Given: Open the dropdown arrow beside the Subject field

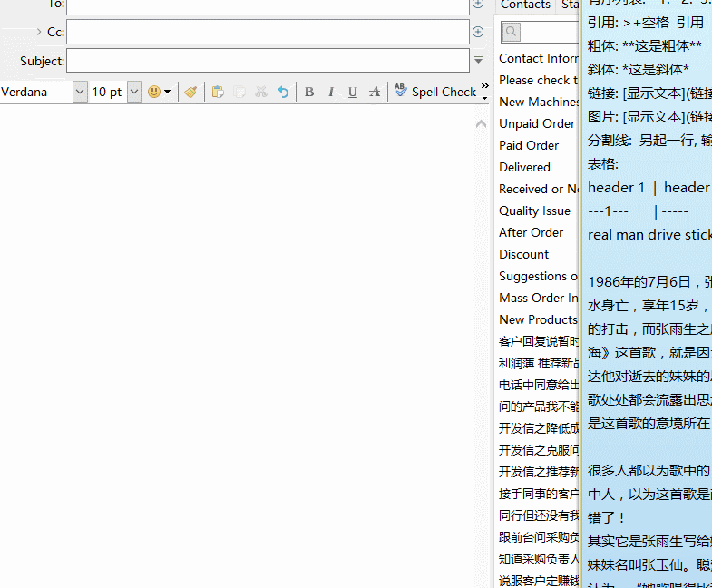Looking at the screenshot, I should click(478, 60).
